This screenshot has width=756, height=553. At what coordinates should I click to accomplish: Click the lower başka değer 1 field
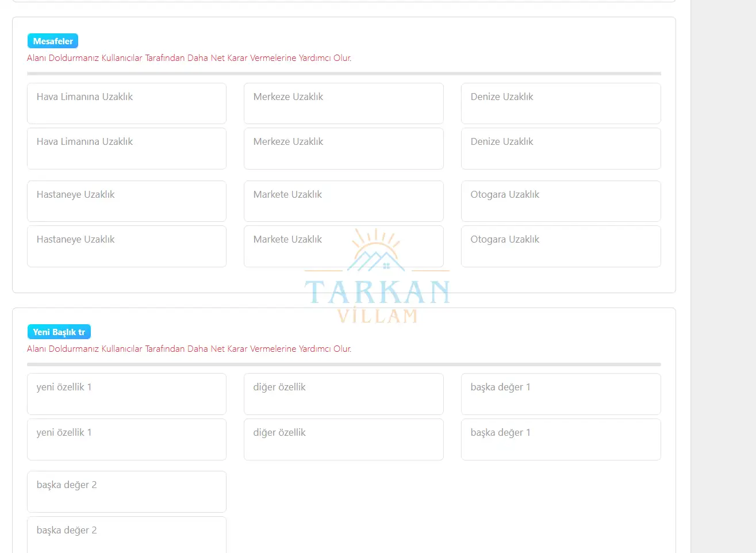click(561, 439)
